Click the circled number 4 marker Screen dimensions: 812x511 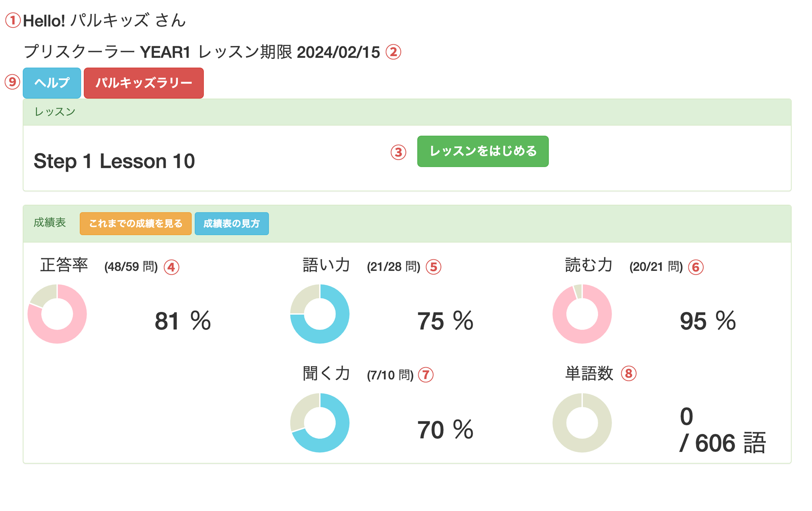tap(171, 267)
